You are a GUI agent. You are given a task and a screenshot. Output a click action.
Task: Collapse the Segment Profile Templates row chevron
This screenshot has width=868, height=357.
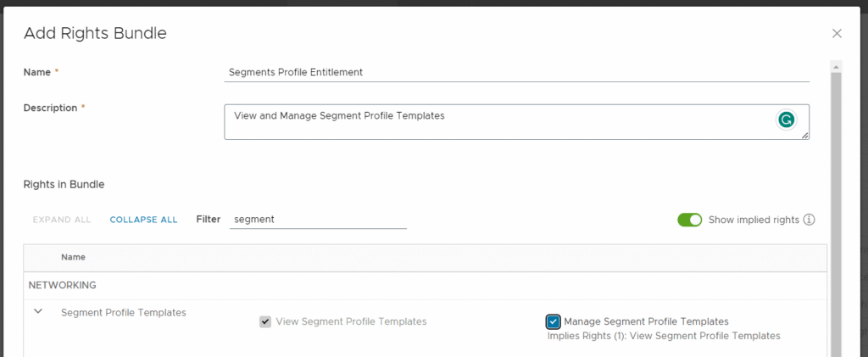tap(38, 311)
